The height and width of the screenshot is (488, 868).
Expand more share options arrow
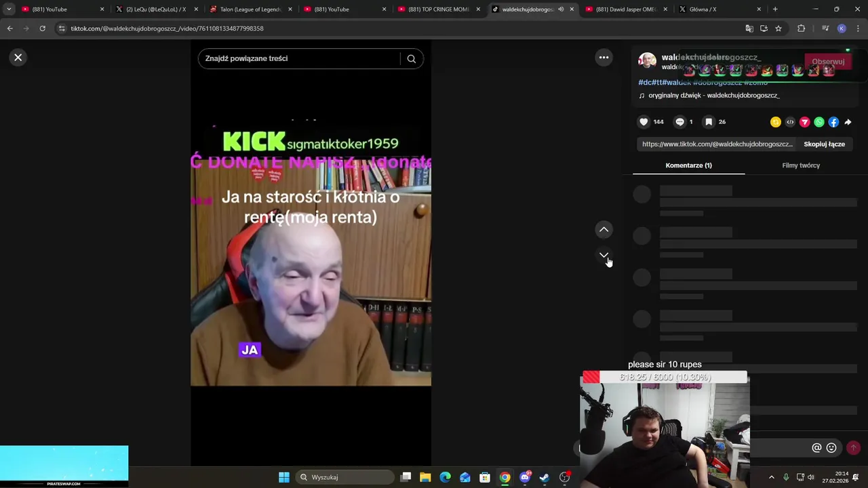pyautogui.click(x=848, y=122)
